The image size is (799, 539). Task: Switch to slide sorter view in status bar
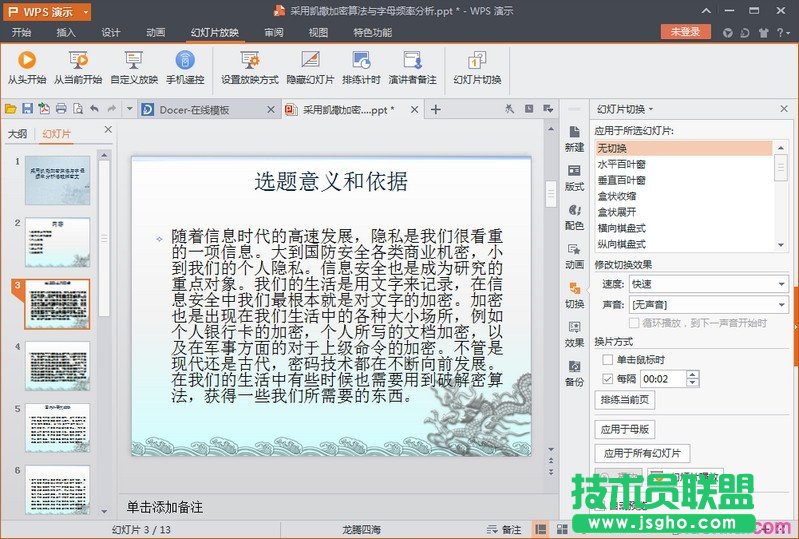(562, 529)
